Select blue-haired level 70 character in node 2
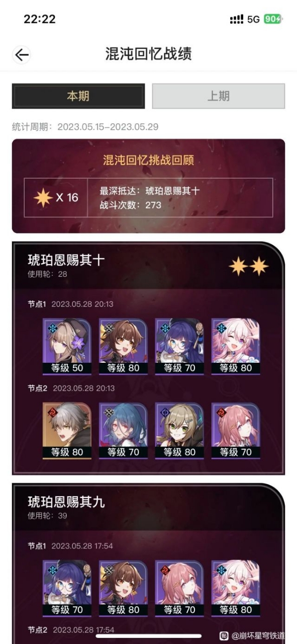Screen dimensions: 297x644 [123, 430]
